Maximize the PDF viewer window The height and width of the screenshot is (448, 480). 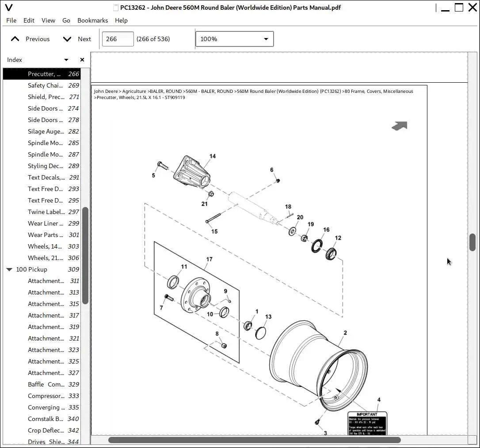(x=459, y=8)
